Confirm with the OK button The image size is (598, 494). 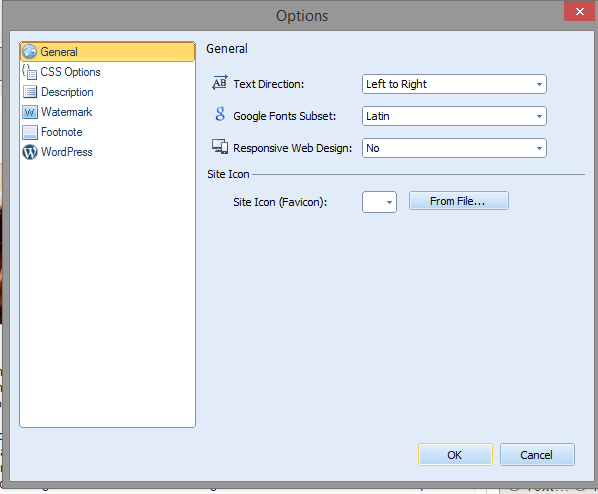[455, 455]
